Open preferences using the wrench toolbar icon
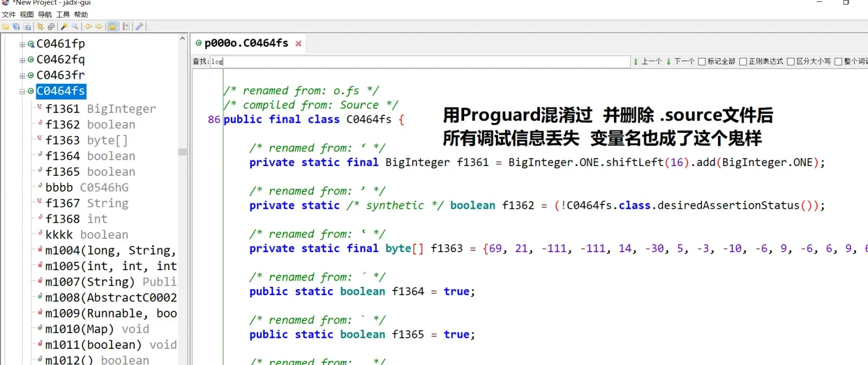Image resolution: width=868 pixels, height=365 pixels. [140, 26]
